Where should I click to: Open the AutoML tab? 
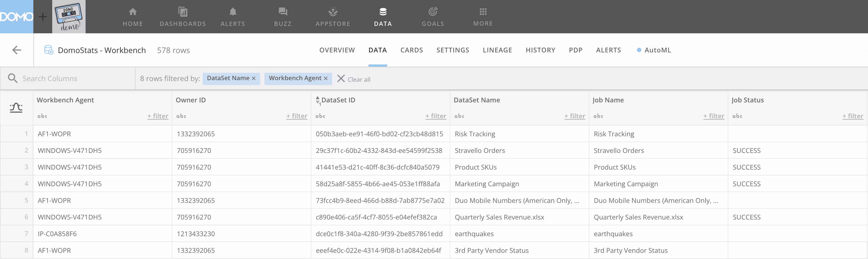click(654, 50)
